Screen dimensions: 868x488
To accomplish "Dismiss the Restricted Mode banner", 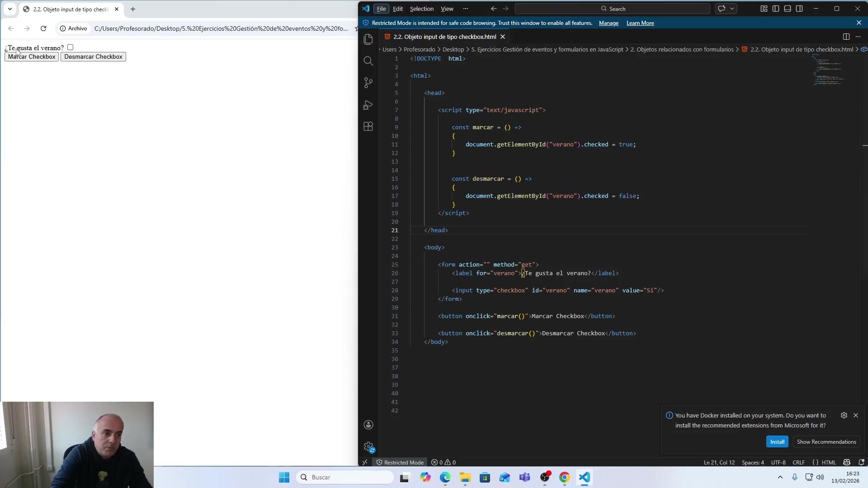I will click(859, 23).
